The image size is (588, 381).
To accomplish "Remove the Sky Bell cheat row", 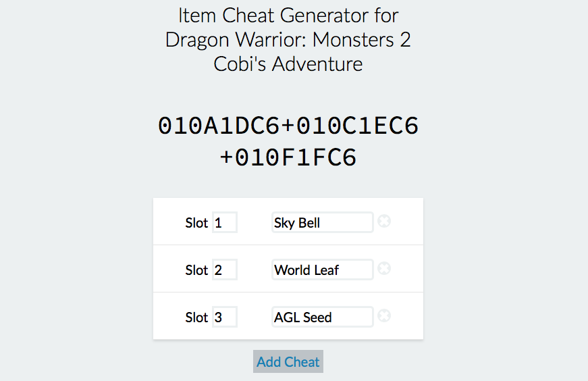I will pyautogui.click(x=384, y=221).
